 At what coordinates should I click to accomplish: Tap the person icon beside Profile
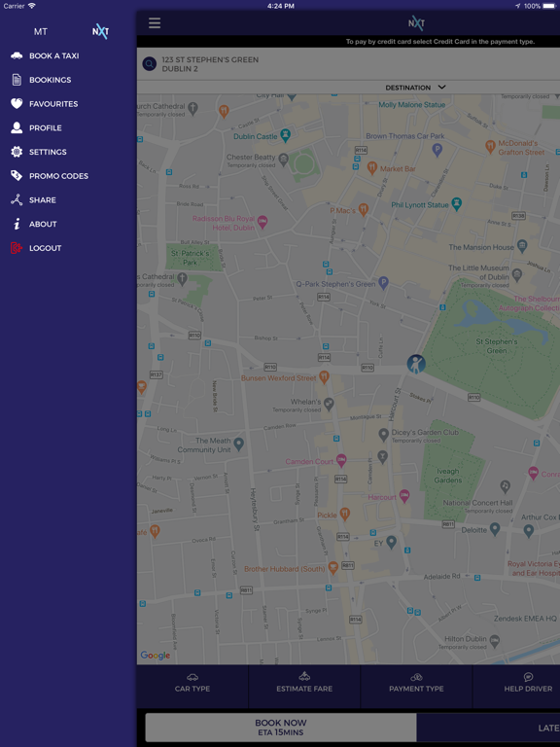[17, 127]
